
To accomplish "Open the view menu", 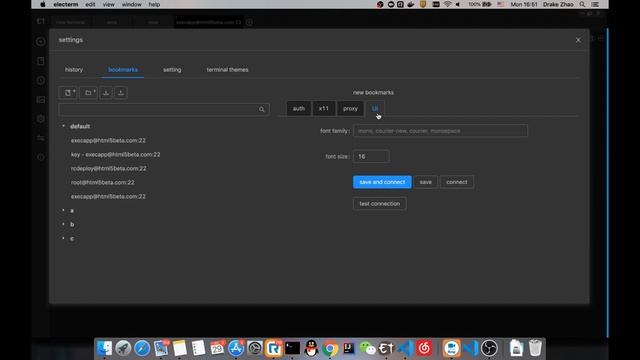I will pyautogui.click(x=109, y=4).
